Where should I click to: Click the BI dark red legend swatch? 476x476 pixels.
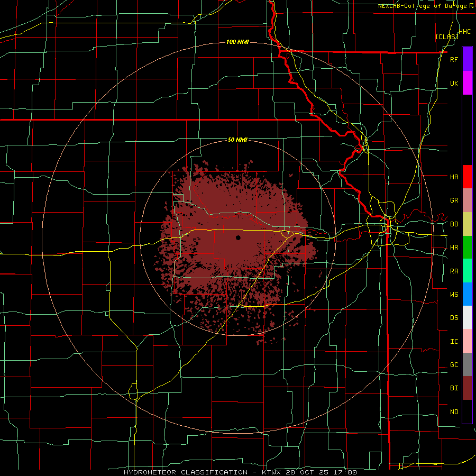click(x=467, y=388)
